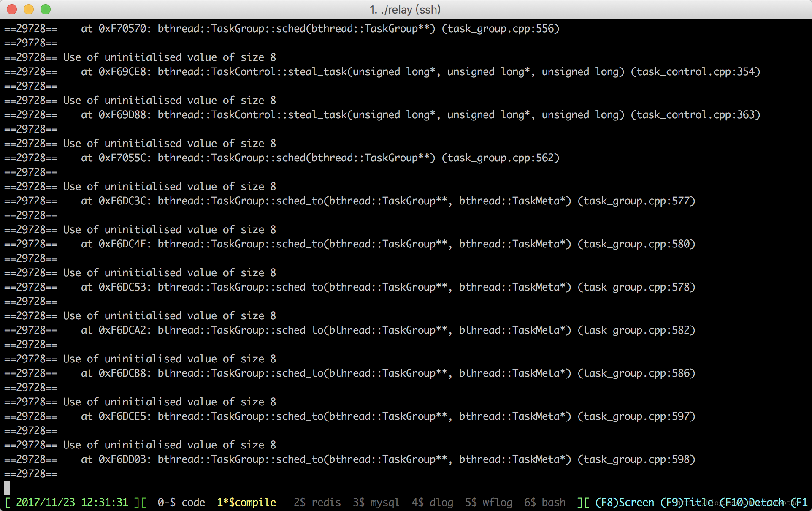Click address '0xF7055C' in sched trace
The width and height of the screenshot is (812, 511).
click(122, 158)
